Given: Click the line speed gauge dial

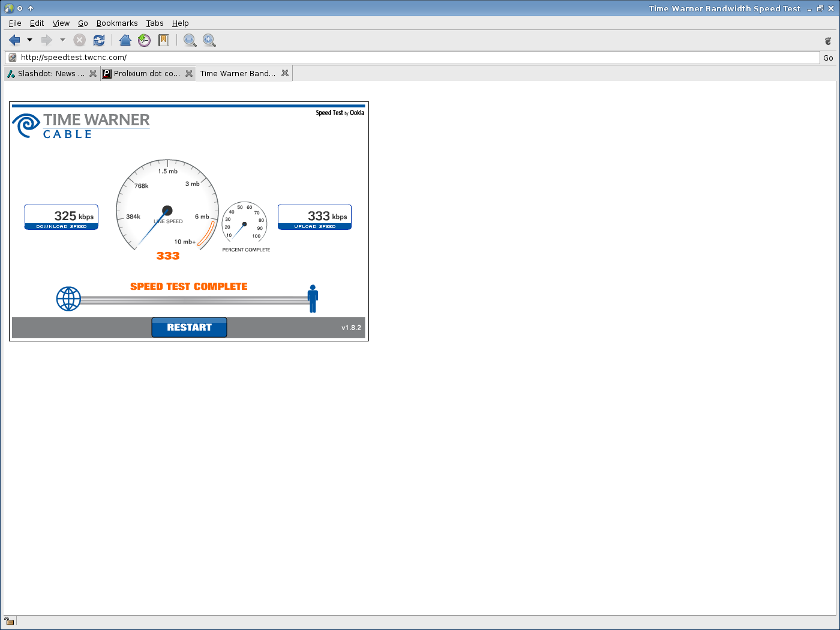Looking at the screenshot, I should click(167, 205).
